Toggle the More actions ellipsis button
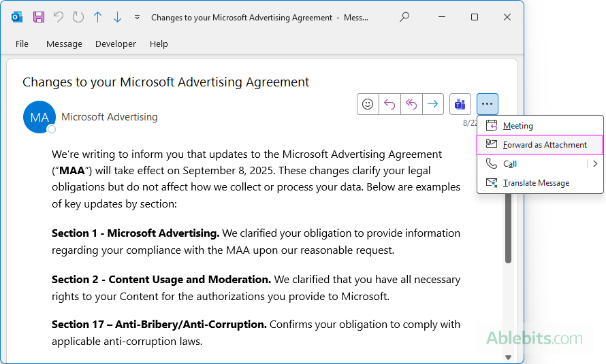 [488, 104]
